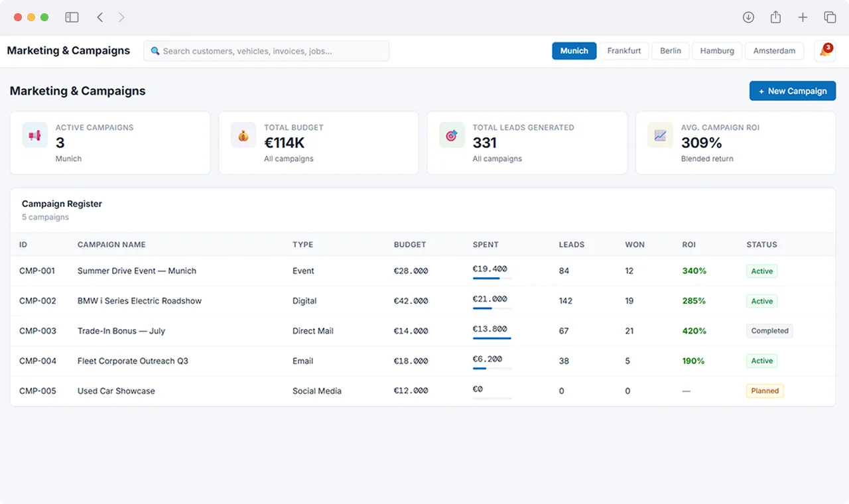This screenshot has width=849, height=504.
Task: Go forward with the right chevron
Action: pyautogui.click(x=121, y=17)
